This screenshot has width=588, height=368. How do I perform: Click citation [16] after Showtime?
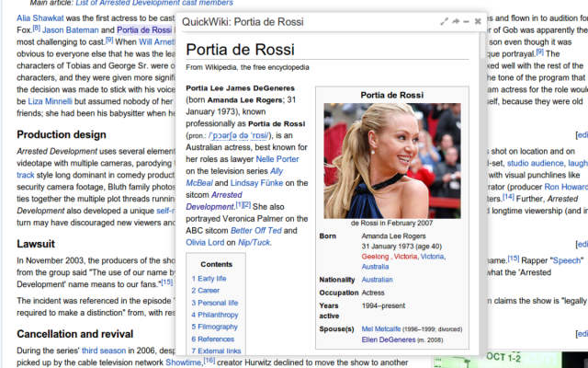coord(209,361)
